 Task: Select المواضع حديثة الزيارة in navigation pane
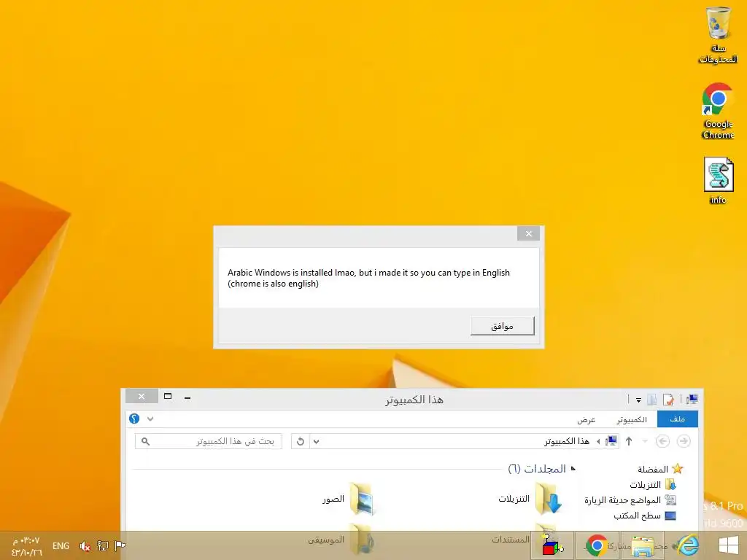point(630,500)
